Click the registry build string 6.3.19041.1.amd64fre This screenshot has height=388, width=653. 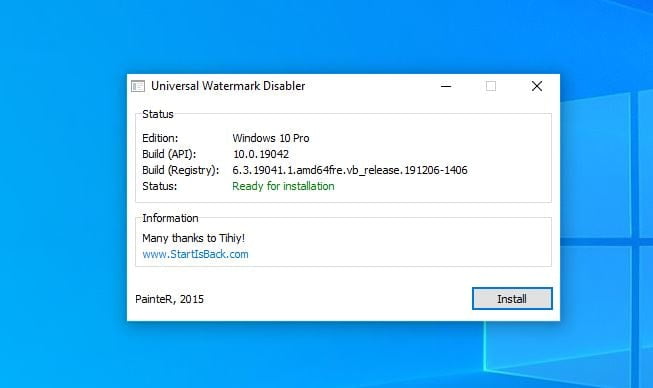[350, 170]
